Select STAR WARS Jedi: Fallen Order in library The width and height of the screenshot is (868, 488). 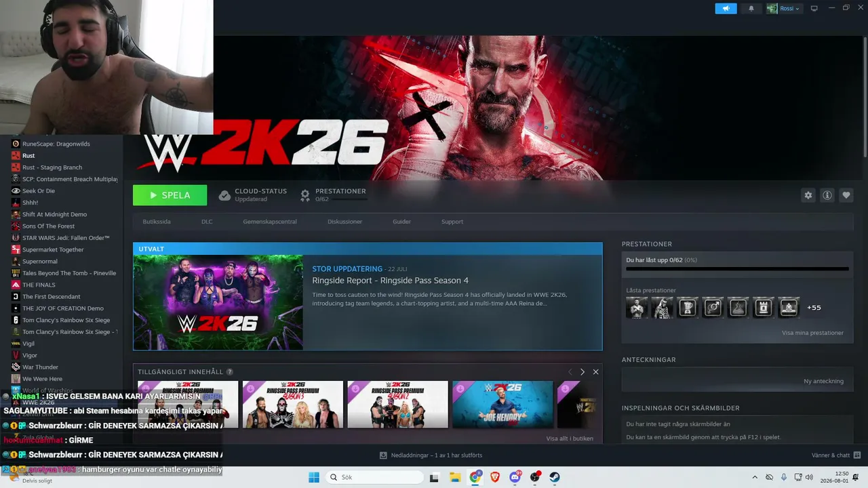(x=64, y=238)
